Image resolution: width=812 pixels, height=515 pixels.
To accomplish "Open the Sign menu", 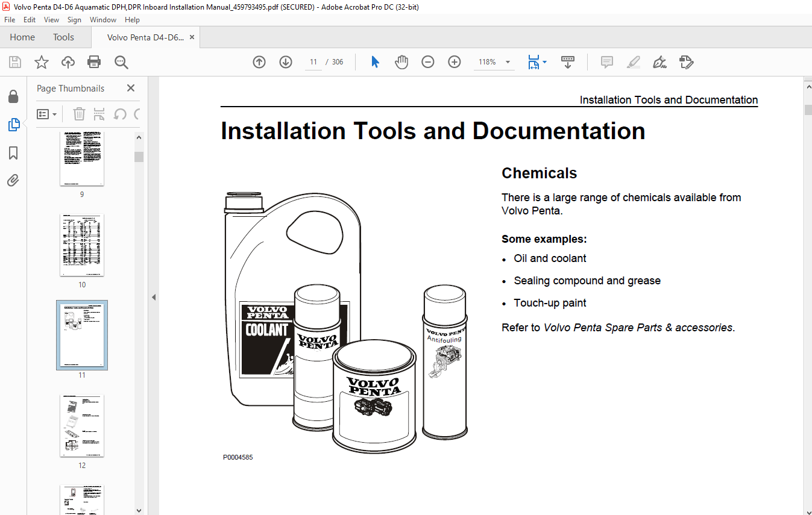I will [74, 20].
